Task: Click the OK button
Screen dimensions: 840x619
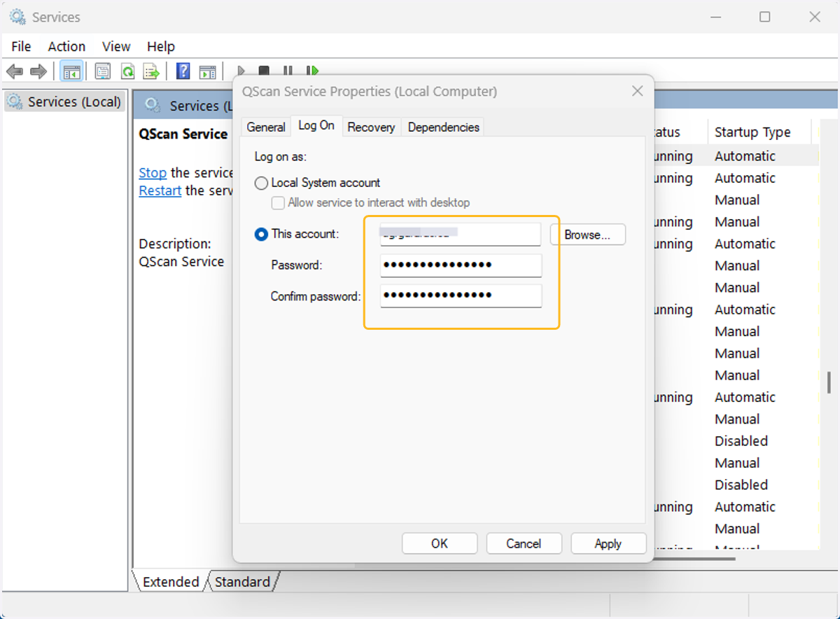Action: click(x=440, y=543)
